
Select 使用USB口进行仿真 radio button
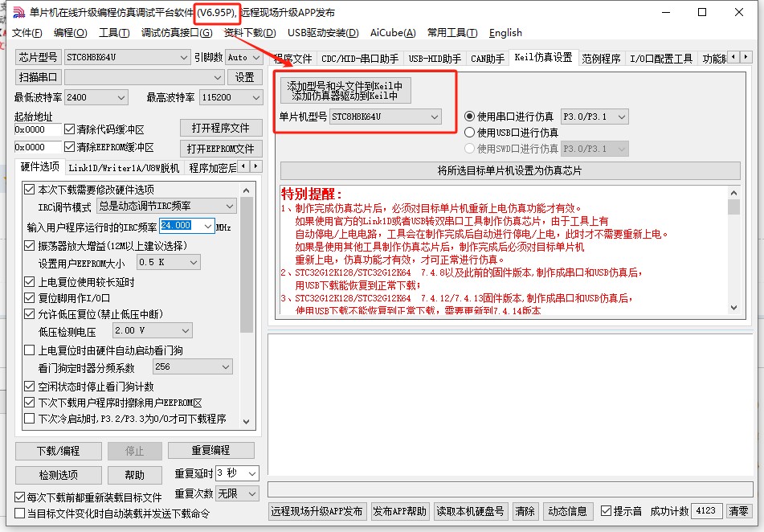pyautogui.click(x=471, y=133)
